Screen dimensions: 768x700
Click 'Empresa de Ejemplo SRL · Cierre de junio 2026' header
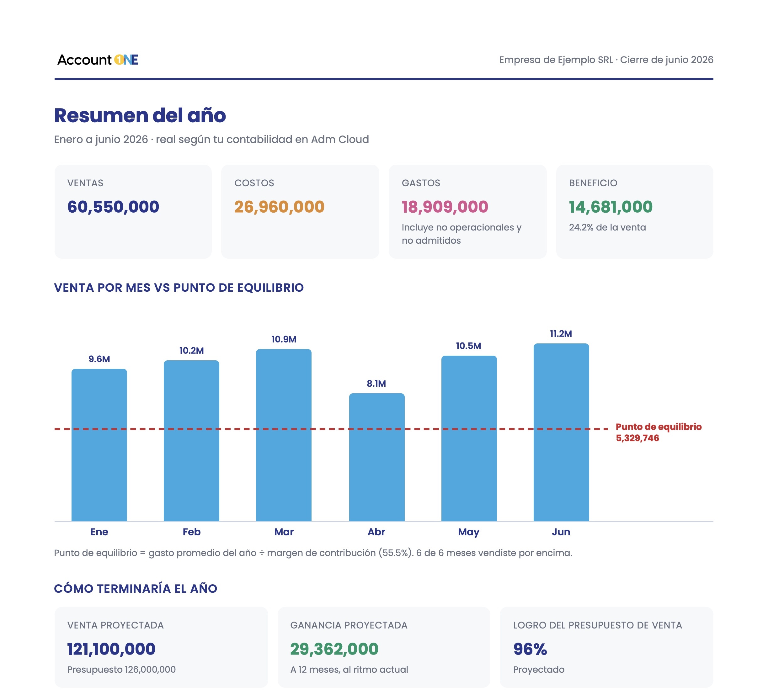click(x=606, y=60)
